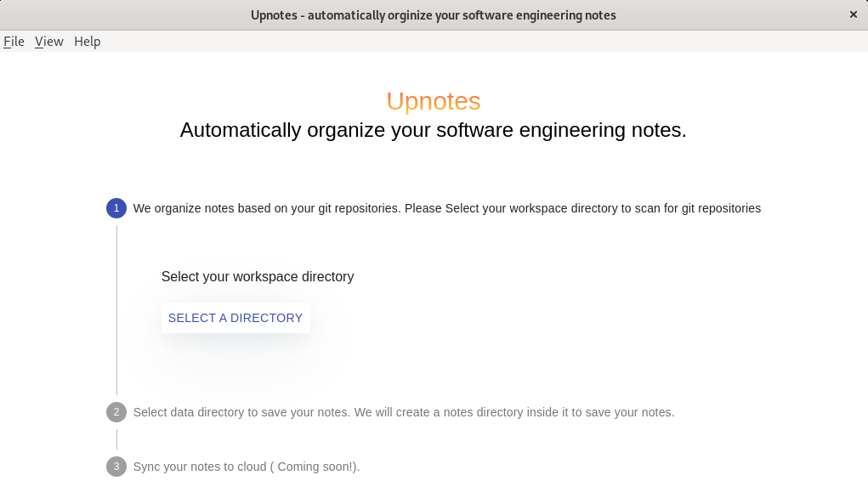
Task: Open the File menu
Action: 14,42
